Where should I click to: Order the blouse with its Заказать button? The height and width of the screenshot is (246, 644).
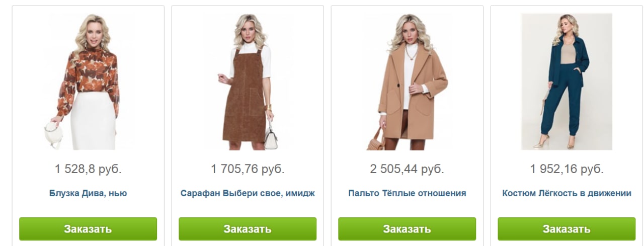tap(88, 229)
